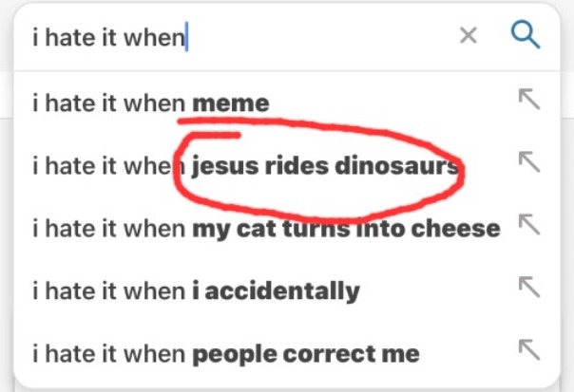The width and height of the screenshot is (574, 392).
Task: Place cursor after 'when' in search box
Action: [x=186, y=37]
